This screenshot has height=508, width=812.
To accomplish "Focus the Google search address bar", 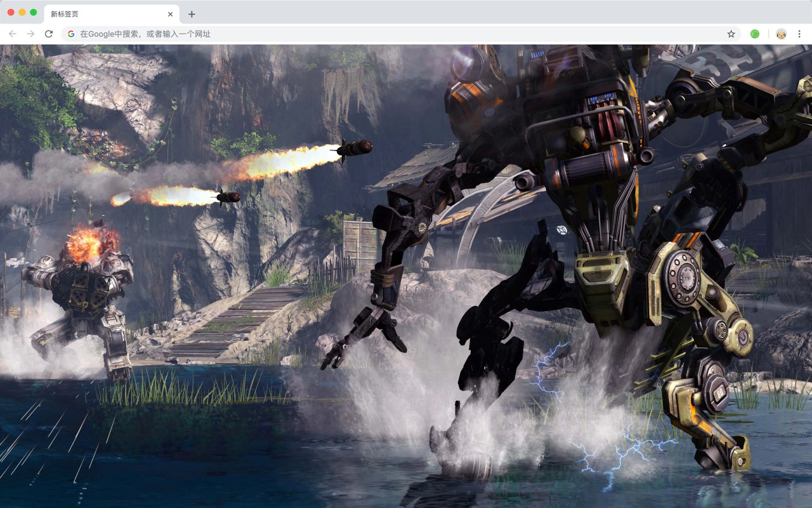I will click(402, 34).
